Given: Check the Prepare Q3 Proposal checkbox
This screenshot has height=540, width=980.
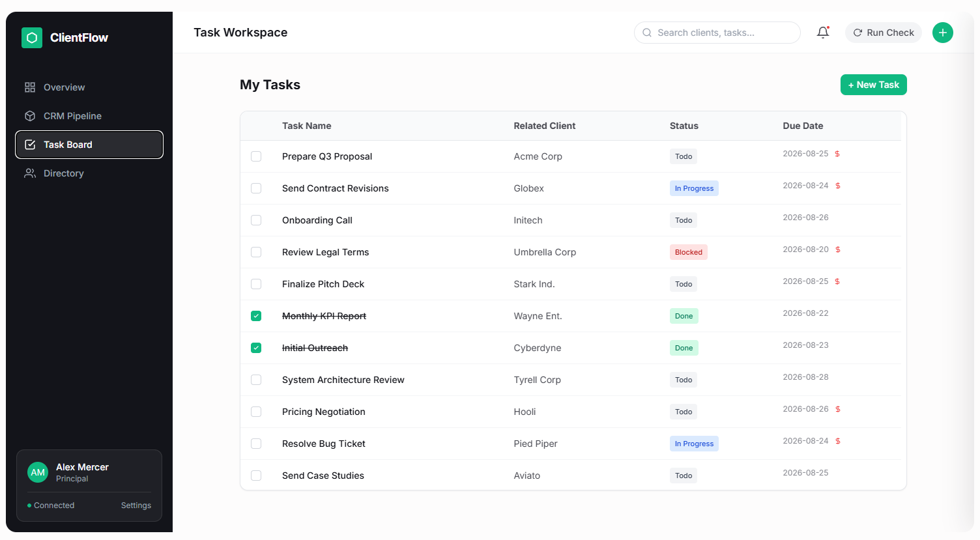Looking at the screenshot, I should 256,156.
